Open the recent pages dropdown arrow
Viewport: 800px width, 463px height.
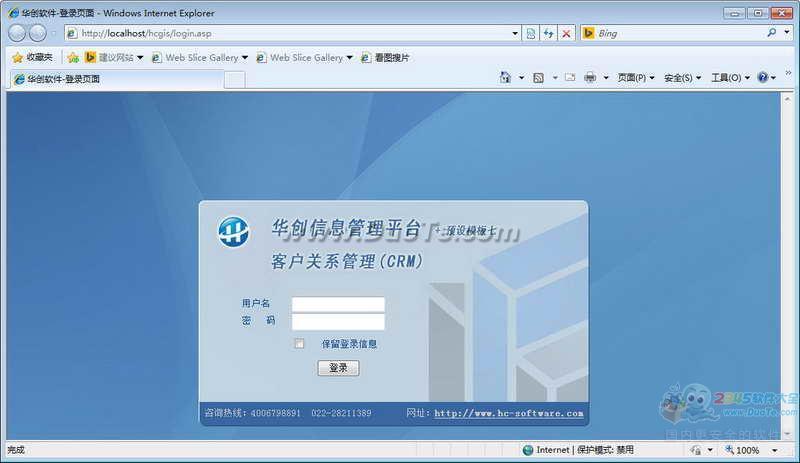click(x=54, y=34)
